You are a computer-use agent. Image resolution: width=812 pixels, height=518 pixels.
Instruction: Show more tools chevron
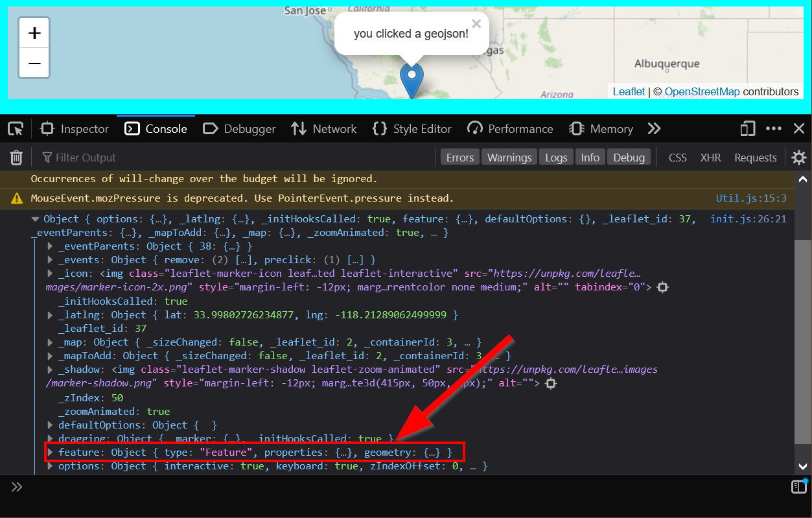click(654, 129)
